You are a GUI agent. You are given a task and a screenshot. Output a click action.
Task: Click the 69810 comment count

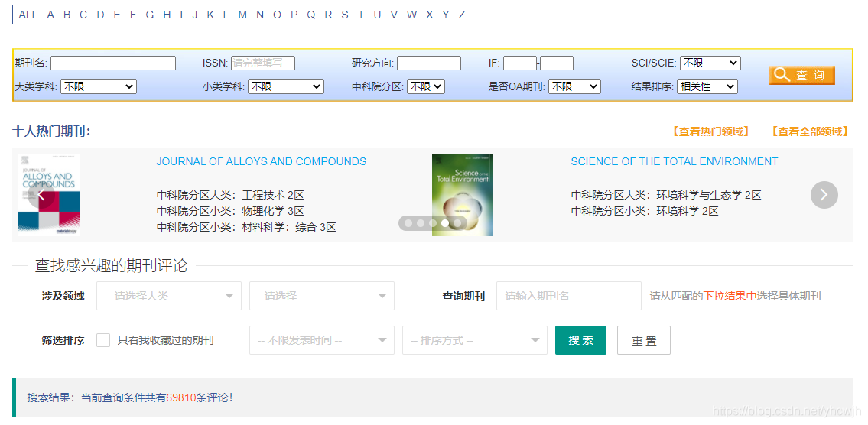point(181,397)
